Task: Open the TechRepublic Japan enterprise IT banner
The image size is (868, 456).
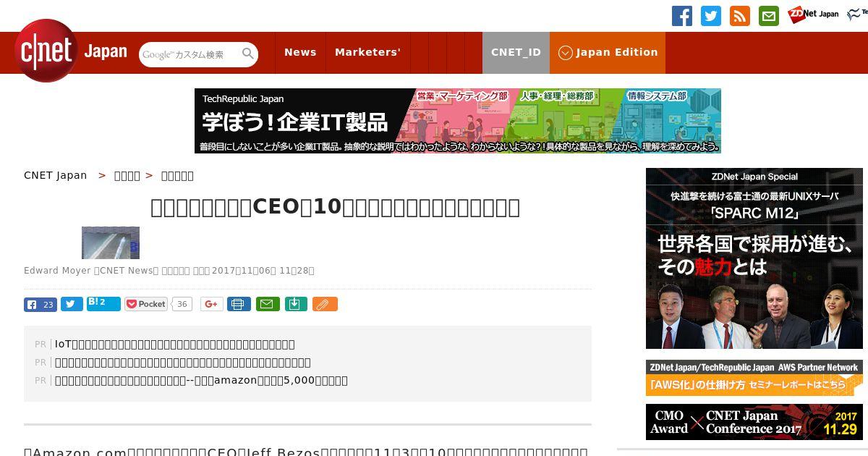Action: pyautogui.click(x=458, y=121)
